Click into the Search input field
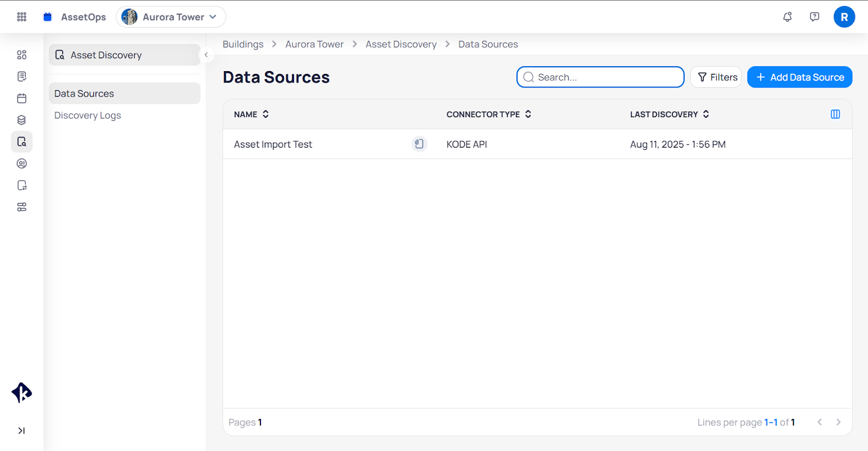 [x=602, y=77]
